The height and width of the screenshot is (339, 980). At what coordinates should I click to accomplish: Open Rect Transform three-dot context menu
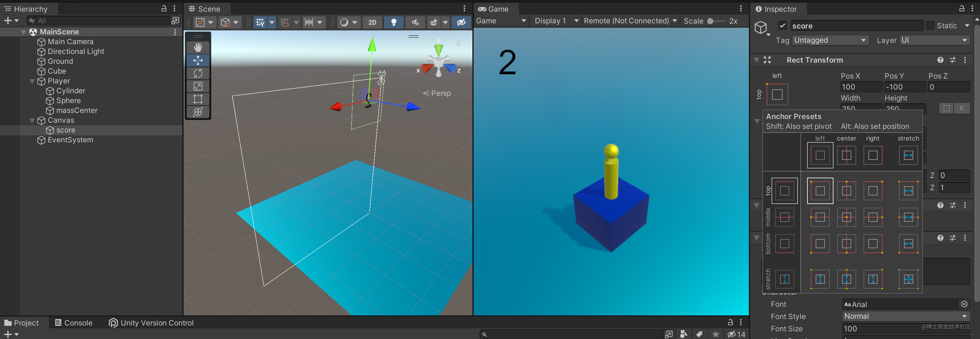965,60
